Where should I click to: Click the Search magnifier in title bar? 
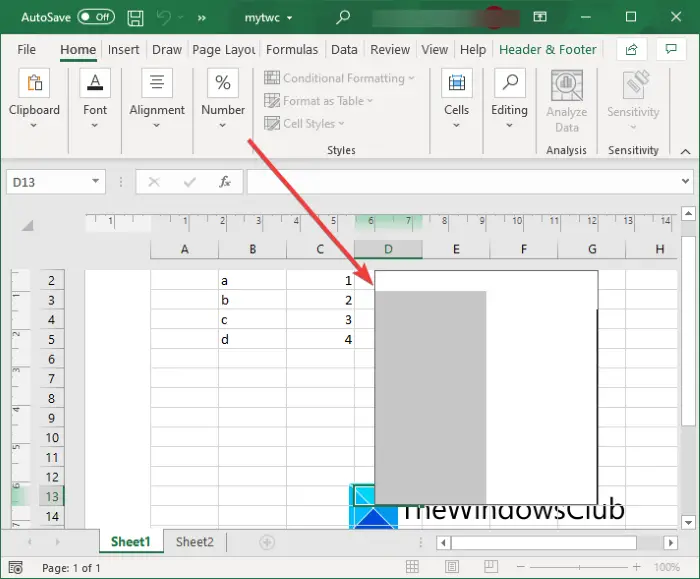[x=343, y=17]
